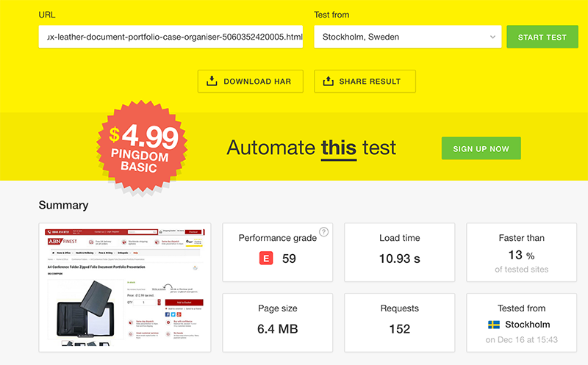Open the tested page screenshot thumbnail
Screen dimensions: 588x365
(x=125, y=287)
